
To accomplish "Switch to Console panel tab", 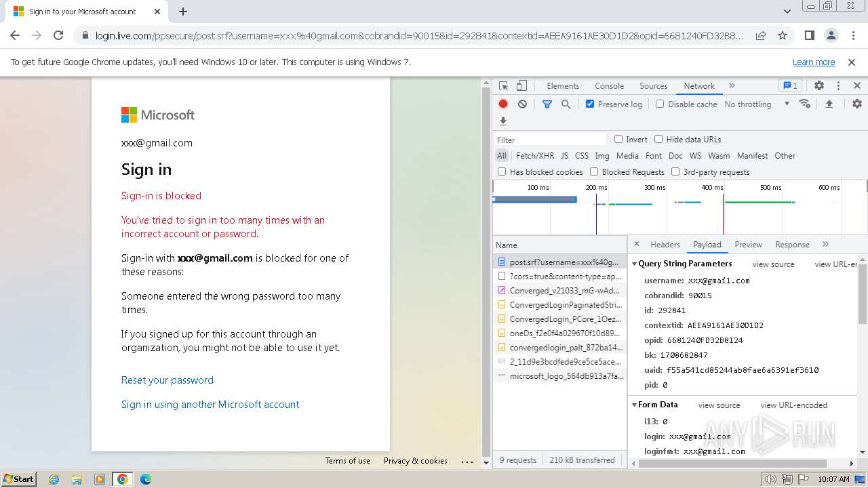I will pyautogui.click(x=609, y=86).
